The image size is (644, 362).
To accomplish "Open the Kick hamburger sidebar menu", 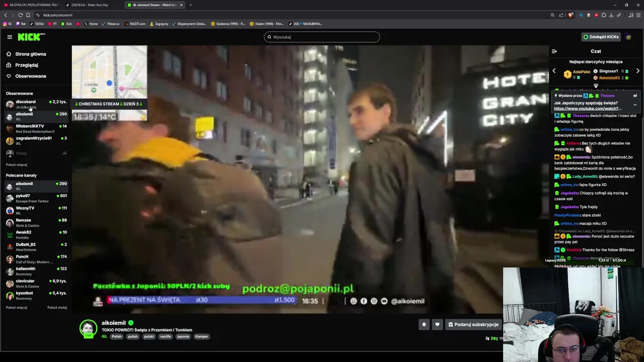I will 10,37.
